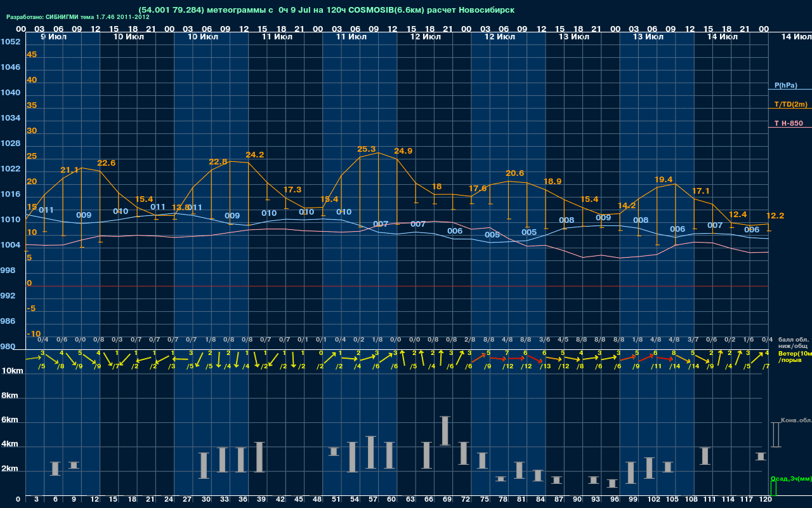Click the 19.4 temperature value
This screenshot has width=812, height=508.
(x=664, y=180)
